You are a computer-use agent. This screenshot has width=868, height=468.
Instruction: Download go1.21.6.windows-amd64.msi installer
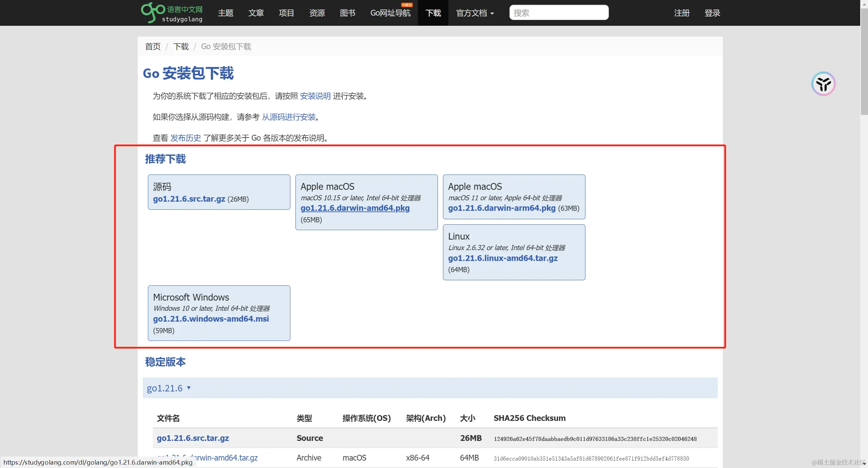pos(211,319)
